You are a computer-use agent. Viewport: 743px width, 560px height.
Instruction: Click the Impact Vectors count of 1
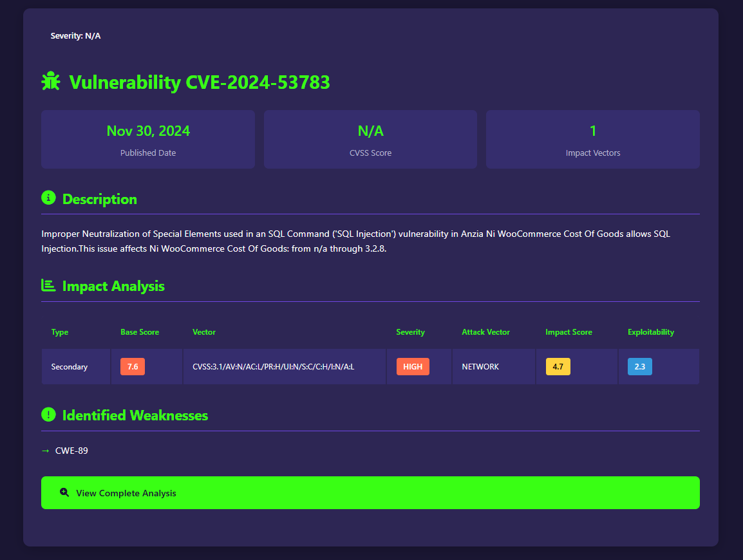coord(593,131)
